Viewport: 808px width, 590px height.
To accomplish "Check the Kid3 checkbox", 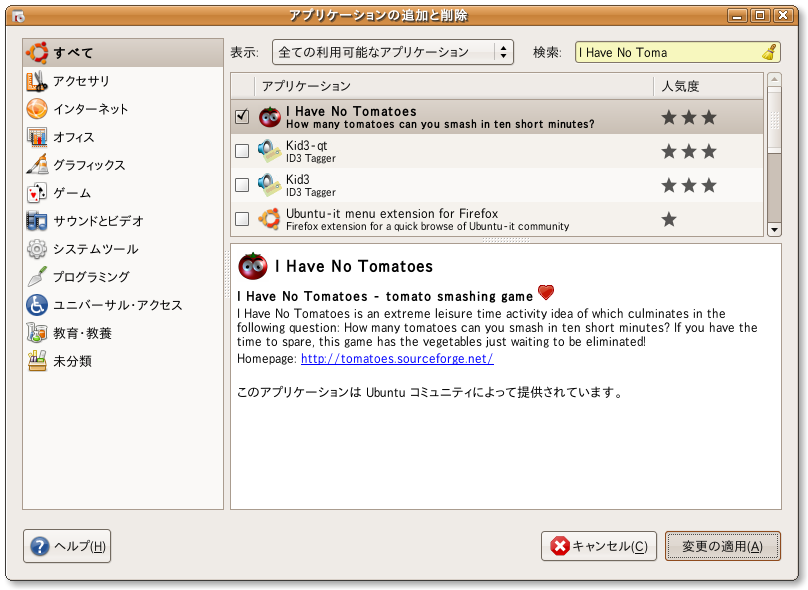I will [242, 185].
